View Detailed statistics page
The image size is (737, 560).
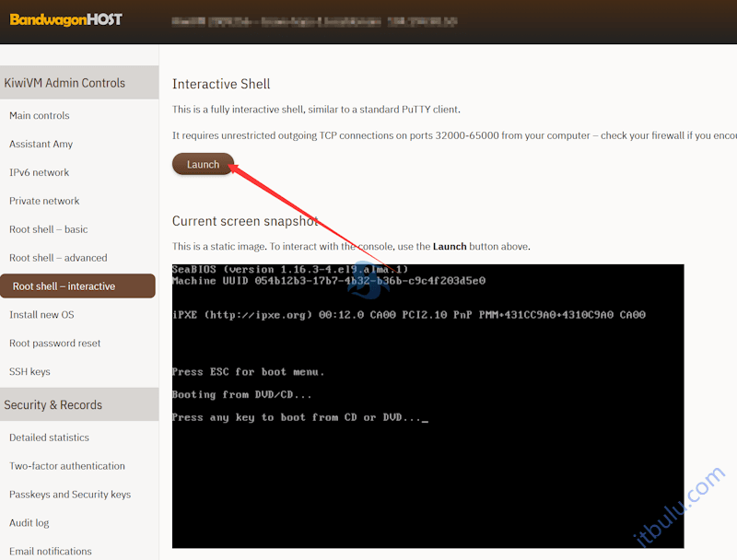pyautogui.click(x=49, y=438)
